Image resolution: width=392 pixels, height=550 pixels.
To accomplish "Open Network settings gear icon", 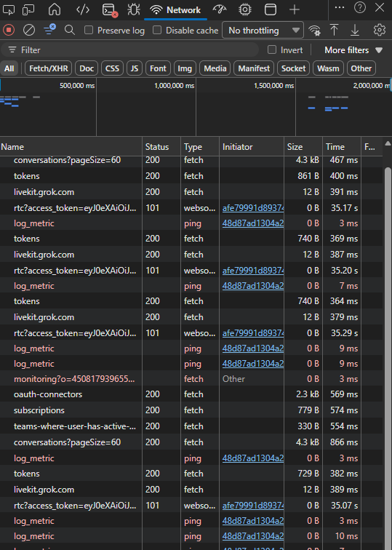I will [380, 30].
